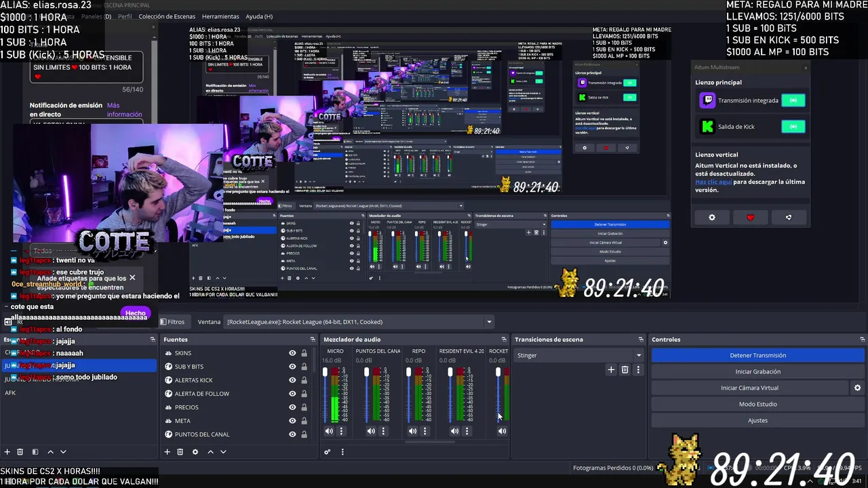Hide the SUB Y BITS source

pyautogui.click(x=292, y=367)
